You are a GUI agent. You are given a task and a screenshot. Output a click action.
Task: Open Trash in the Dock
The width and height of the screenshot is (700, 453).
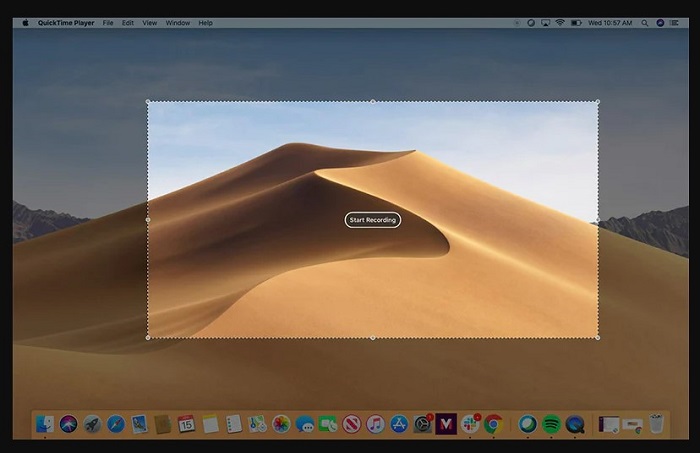pos(656,424)
